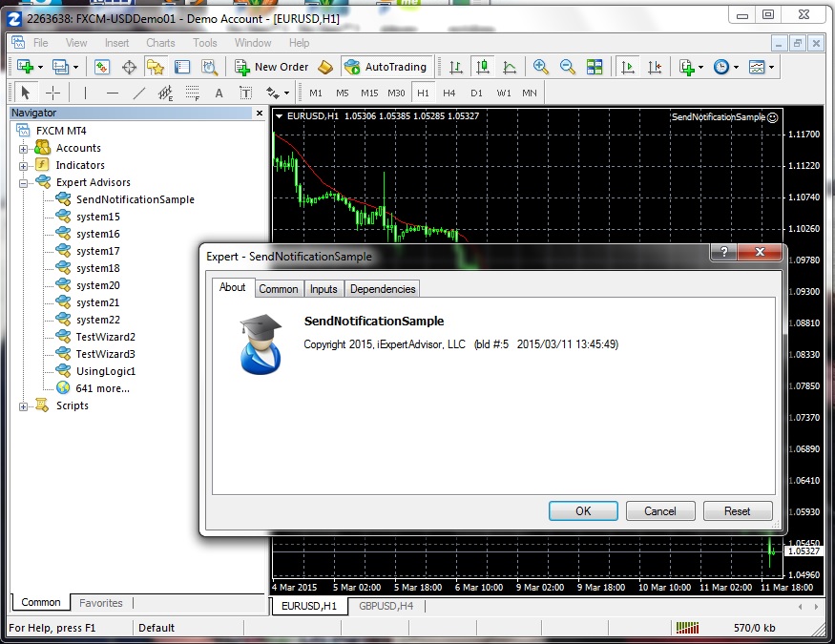Viewport: 835px width, 644px height.
Task: Open the Strategy Tester icon
Action: point(209,67)
